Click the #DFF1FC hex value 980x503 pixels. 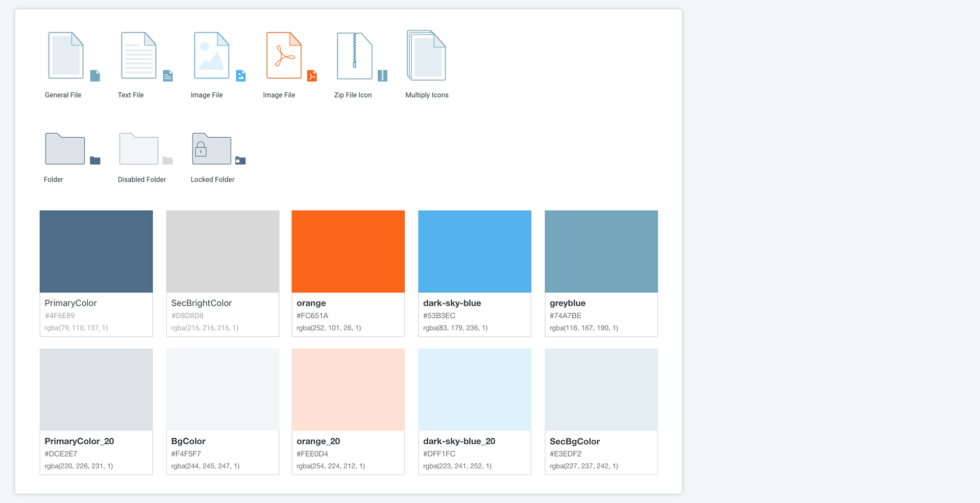pos(439,454)
